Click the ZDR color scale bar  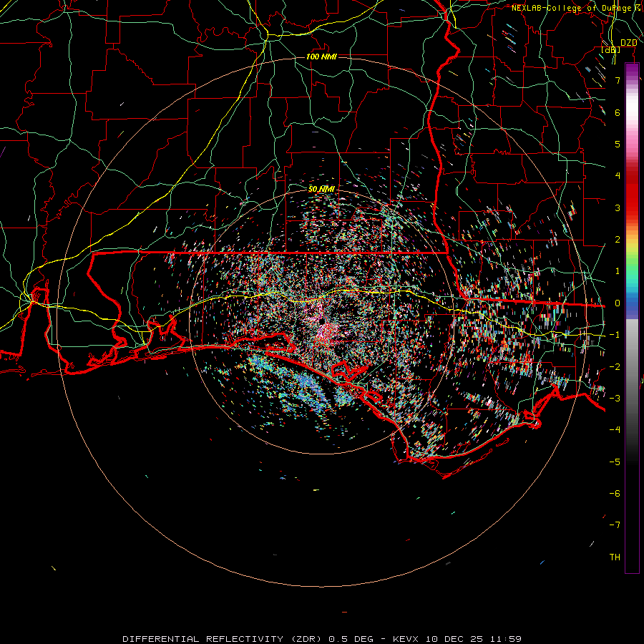pos(632,318)
